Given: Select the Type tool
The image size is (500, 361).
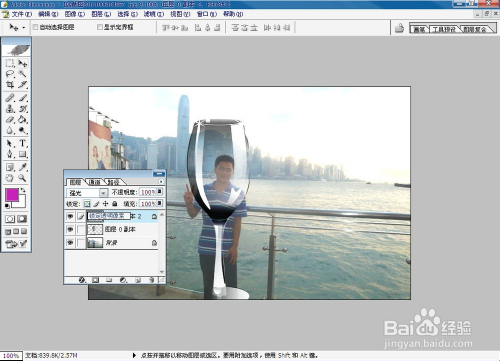Looking at the screenshot, I should 22,143.
